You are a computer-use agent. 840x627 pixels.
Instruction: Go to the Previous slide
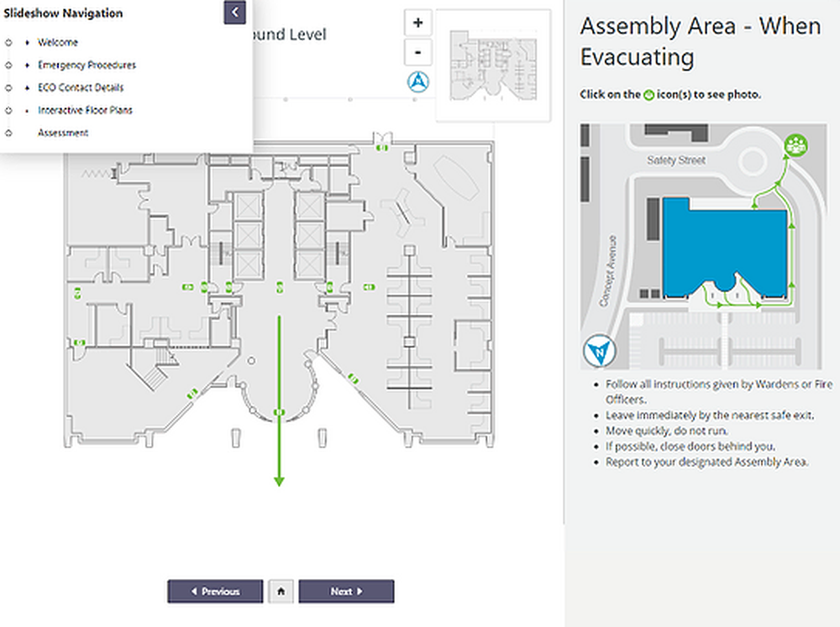point(215,591)
